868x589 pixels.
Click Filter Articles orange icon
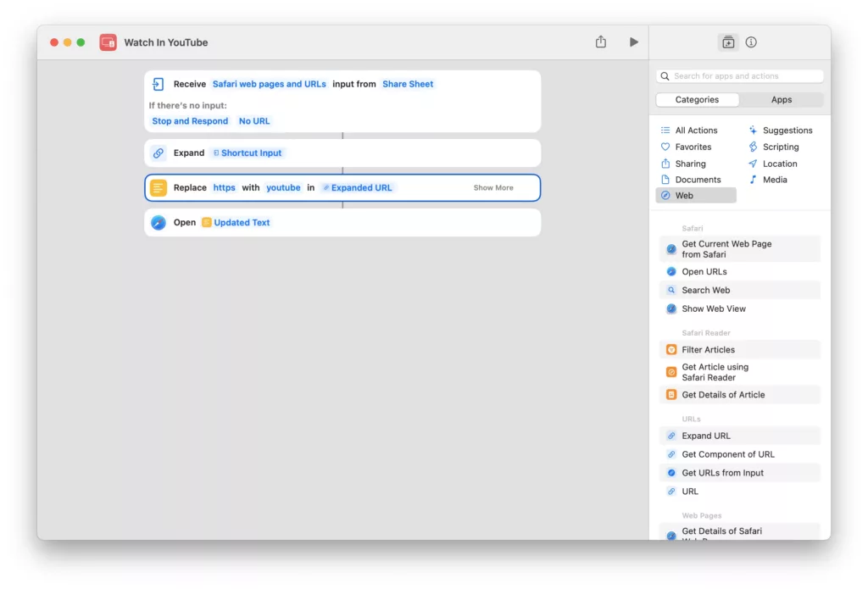click(x=671, y=350)
